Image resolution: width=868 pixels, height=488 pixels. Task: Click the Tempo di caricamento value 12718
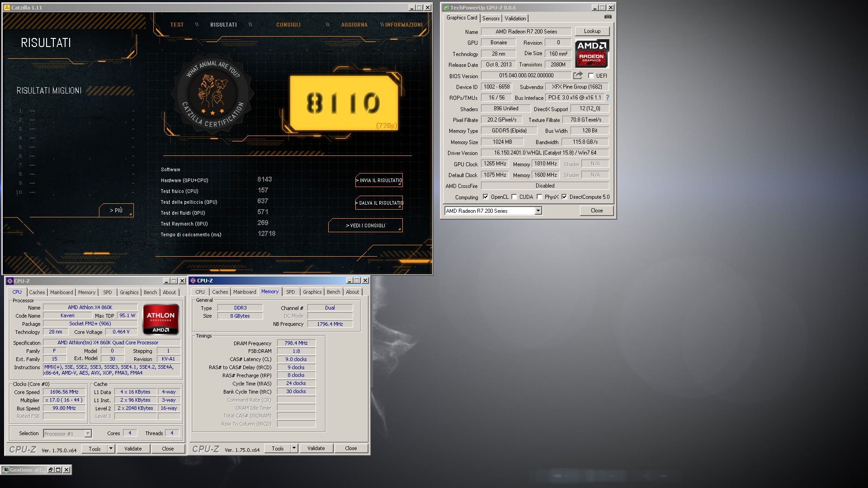coord(266,234)
